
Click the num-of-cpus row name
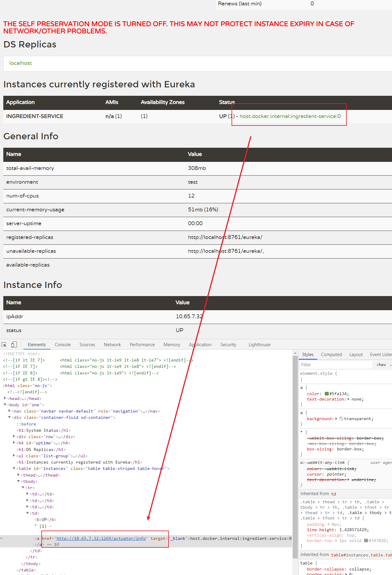(22, 196)
